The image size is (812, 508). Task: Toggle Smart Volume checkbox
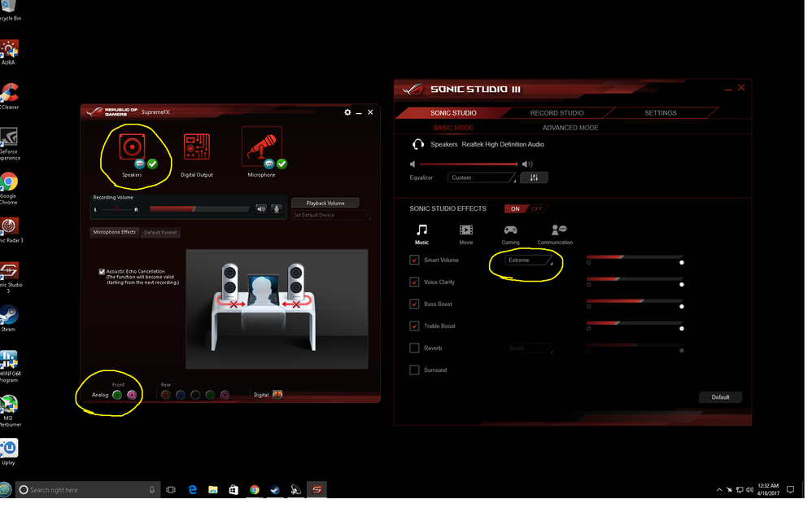414,261
